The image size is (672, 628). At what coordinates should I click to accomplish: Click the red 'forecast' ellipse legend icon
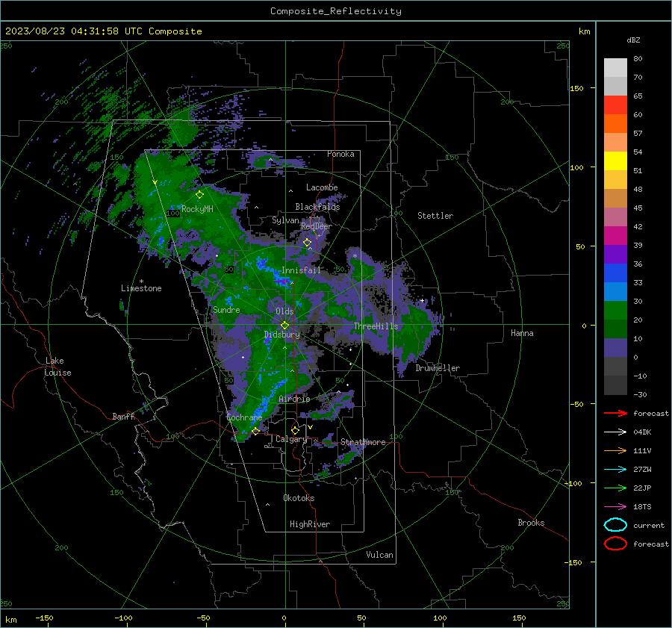coord(615,544)
